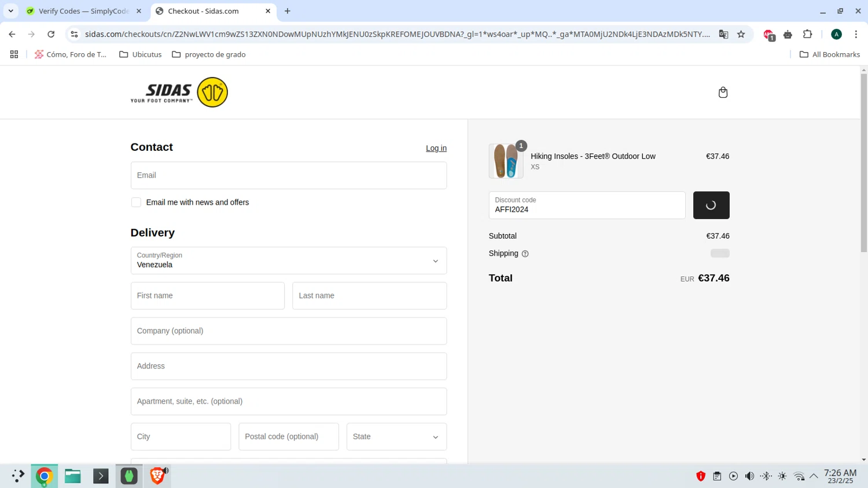Open the Cómo, Foro de T... bookmark
The width and height of the screenshot is (868, 488).
pos(71,54)
